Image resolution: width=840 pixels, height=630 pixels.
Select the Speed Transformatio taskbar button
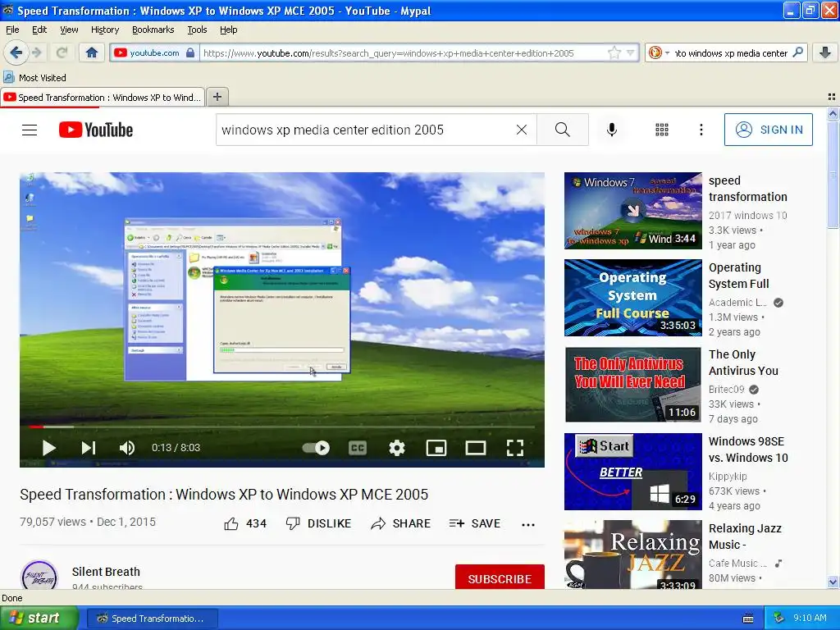[152, 619]
